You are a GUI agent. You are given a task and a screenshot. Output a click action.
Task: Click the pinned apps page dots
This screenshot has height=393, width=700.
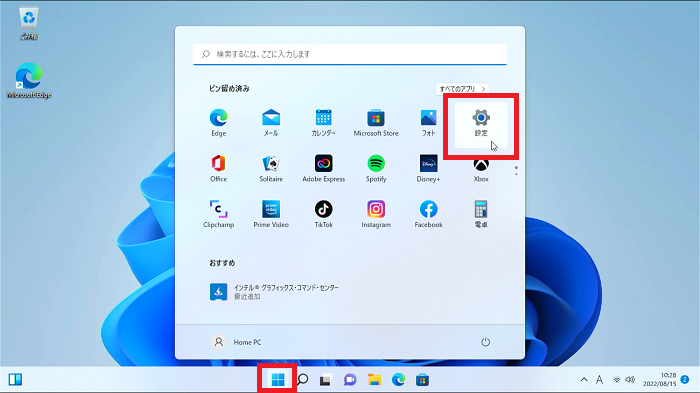click(x=516, y=171)
